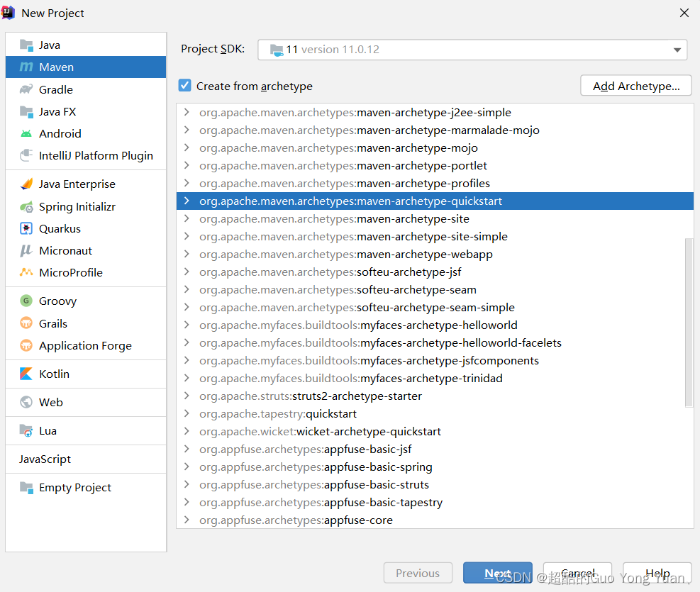Click the archetype list vertical scrollbar
The image size is (700, 592).
click(x=689, y=323)
